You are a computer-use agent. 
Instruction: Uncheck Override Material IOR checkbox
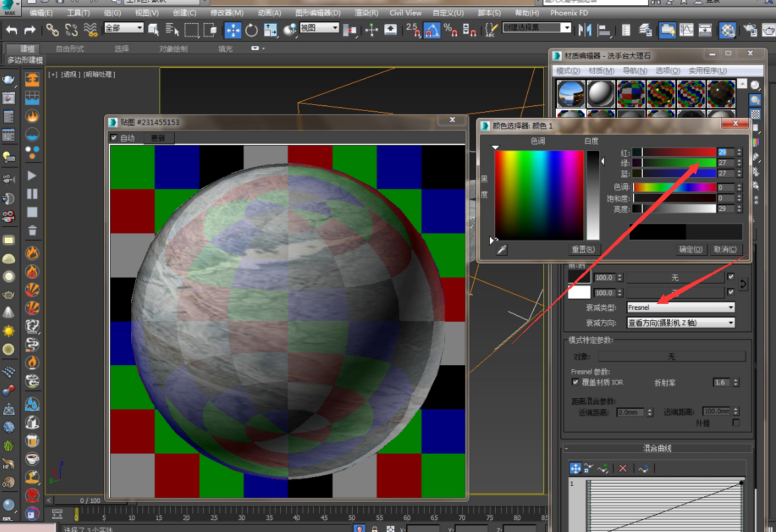pos(575,382)
